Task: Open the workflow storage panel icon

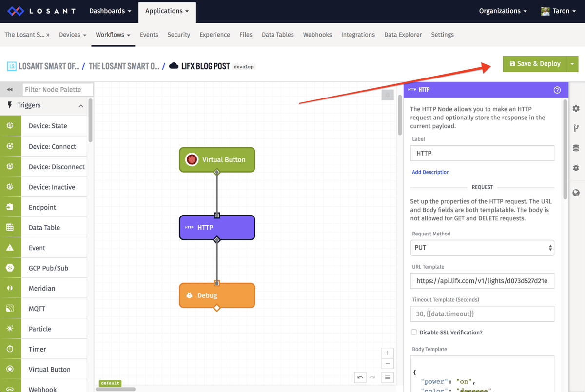Action: (x=576, y=148)
